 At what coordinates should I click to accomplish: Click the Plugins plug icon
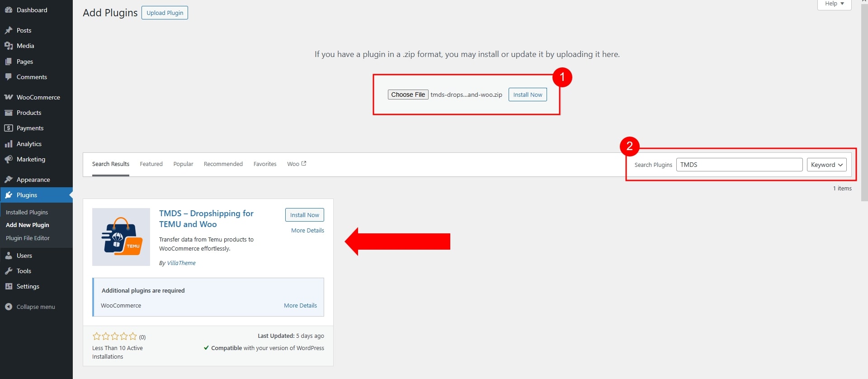pyautogui.click(x=9, y=195)
